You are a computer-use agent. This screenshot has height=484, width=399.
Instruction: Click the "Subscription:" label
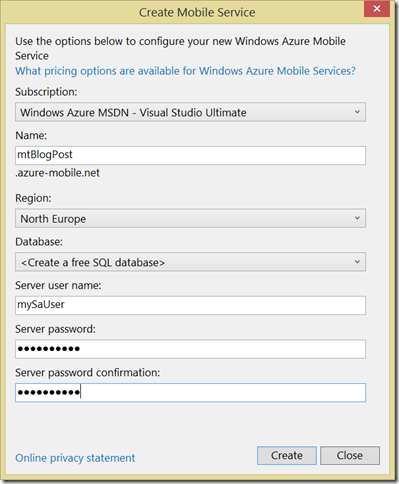pyautogui.click(x=46, y=92)
